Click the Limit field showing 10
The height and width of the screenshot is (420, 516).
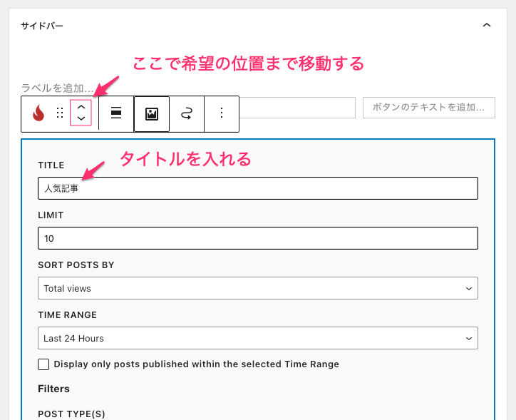coord(257,238)
